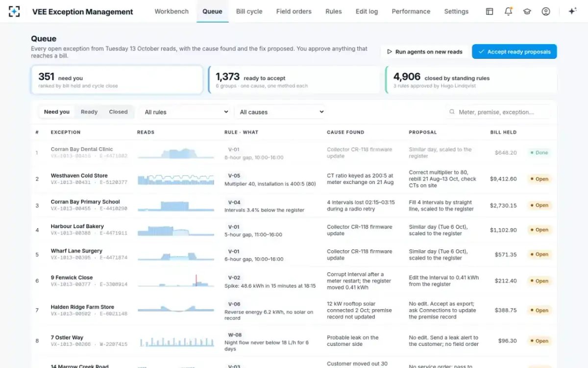Click bill held amount $2,730.15
This screenshot has height=368, width=588.
pyautogui.click(x=503, y=205)
